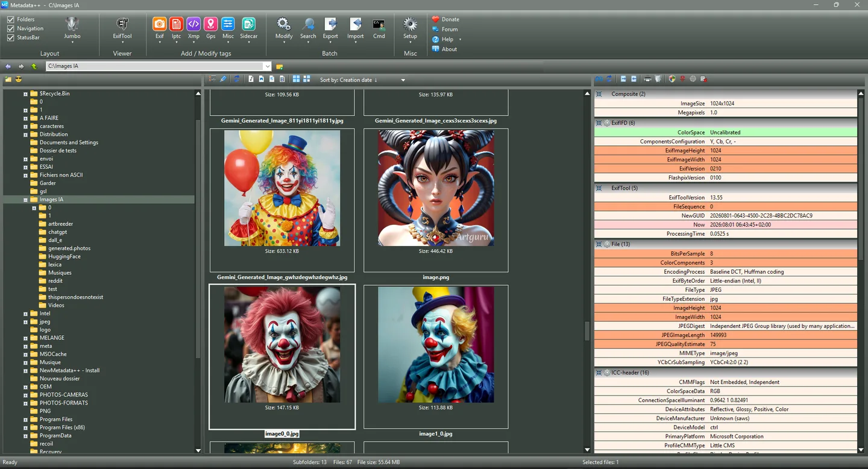Open the Sidecar tool
Viewport: 868px width, 469px height.
click(248, 28)
